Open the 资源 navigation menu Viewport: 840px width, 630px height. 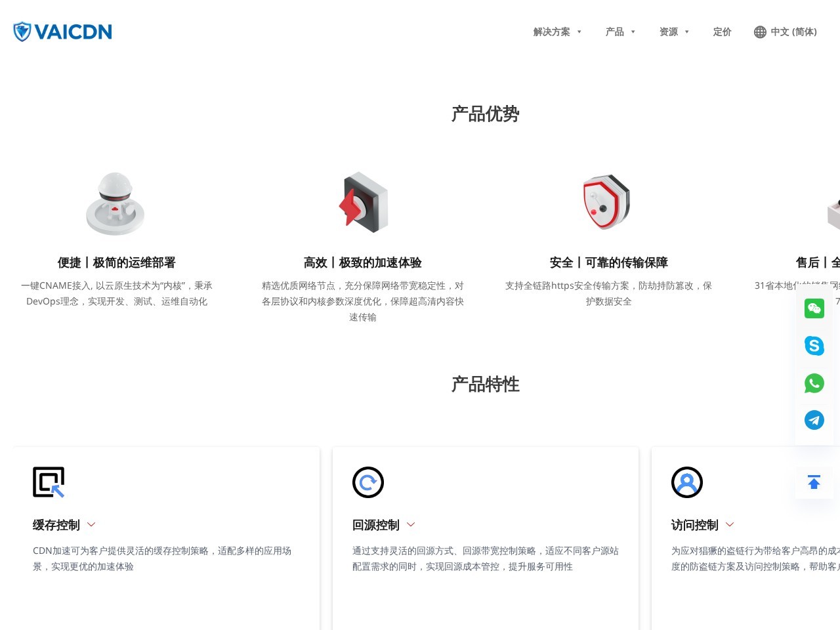pyautogui.click(x=673, y=31)
